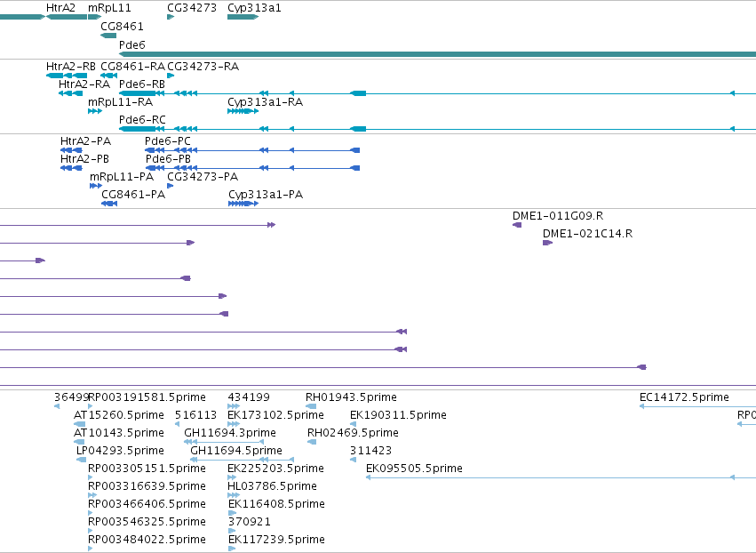Click the teal gene arrow under Cyp313a1
Screen dimensions: 756x553
243,17
